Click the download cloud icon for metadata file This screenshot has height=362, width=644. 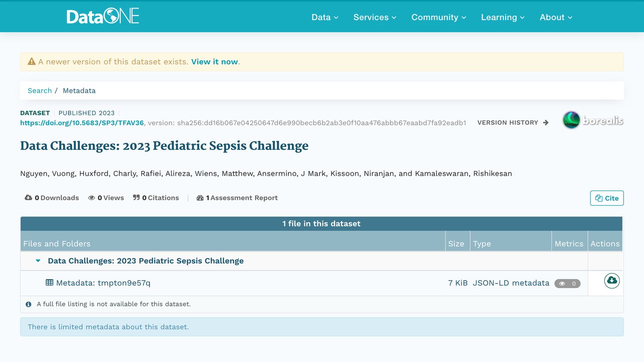612,281
